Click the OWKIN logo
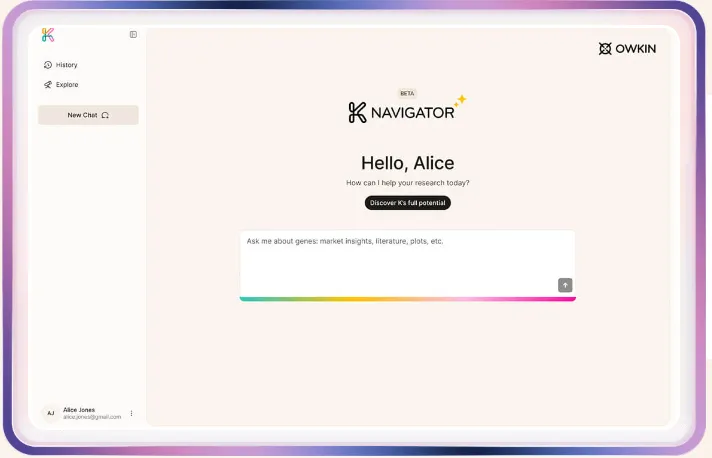Viewport: 712px width, 458px height. click(627, 48)
